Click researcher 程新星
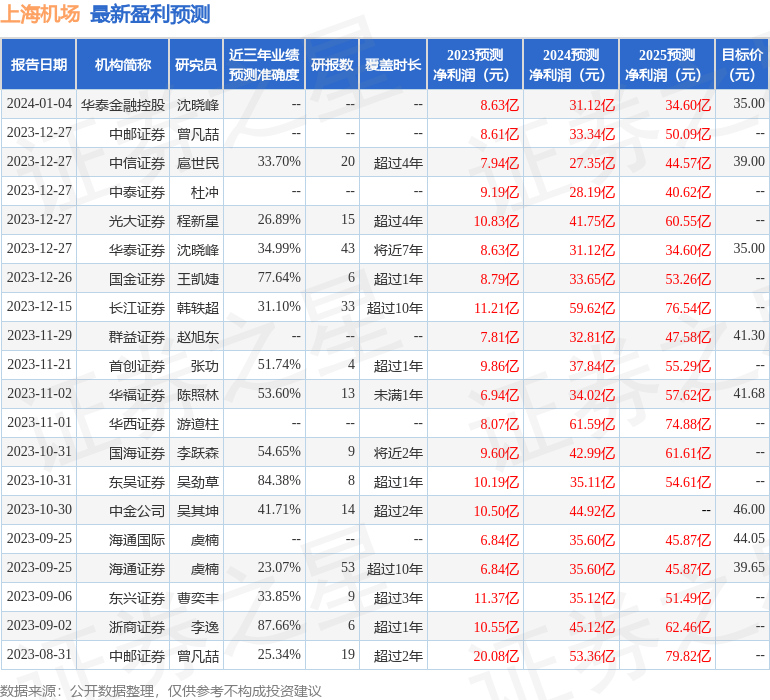 tap(198, 221)
